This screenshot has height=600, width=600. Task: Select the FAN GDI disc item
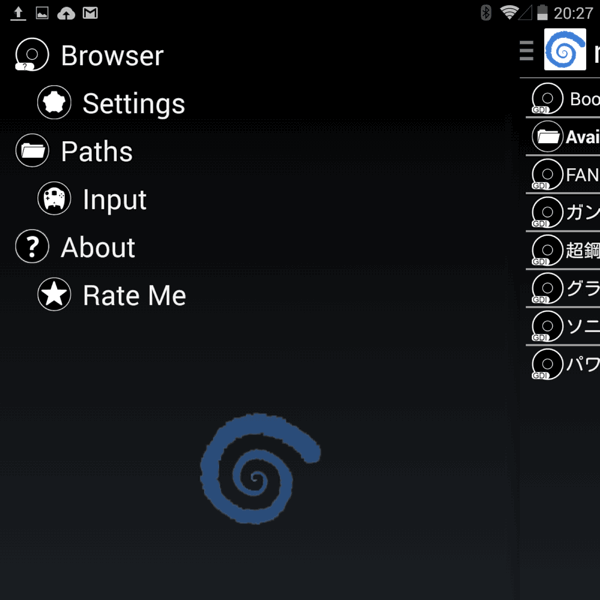pos(564,175)
